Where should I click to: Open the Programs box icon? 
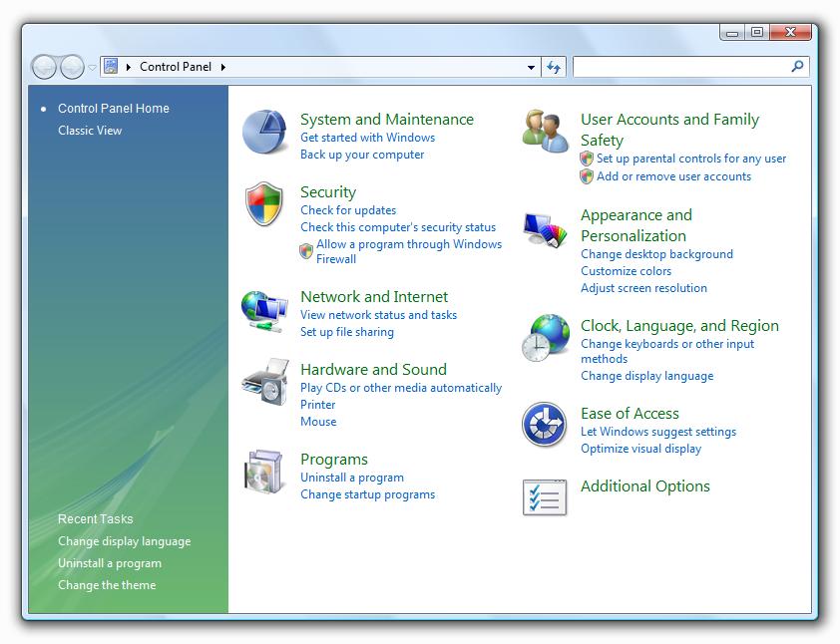[x=264, y=472]
